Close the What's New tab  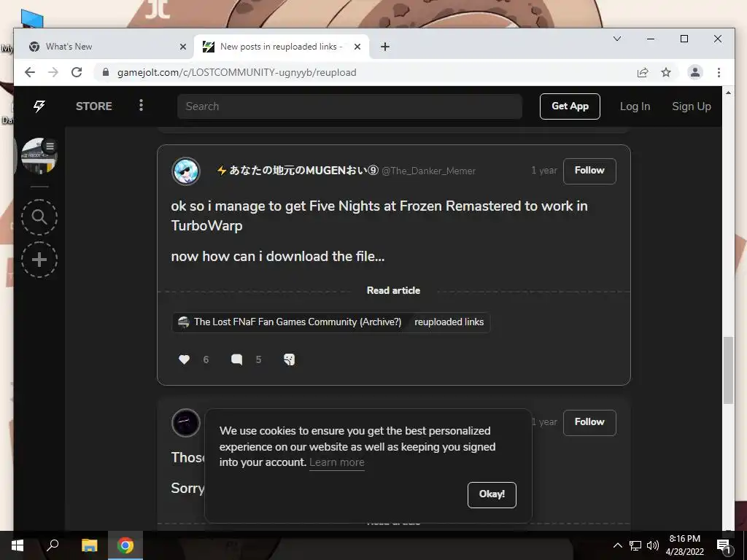[183, 47]
